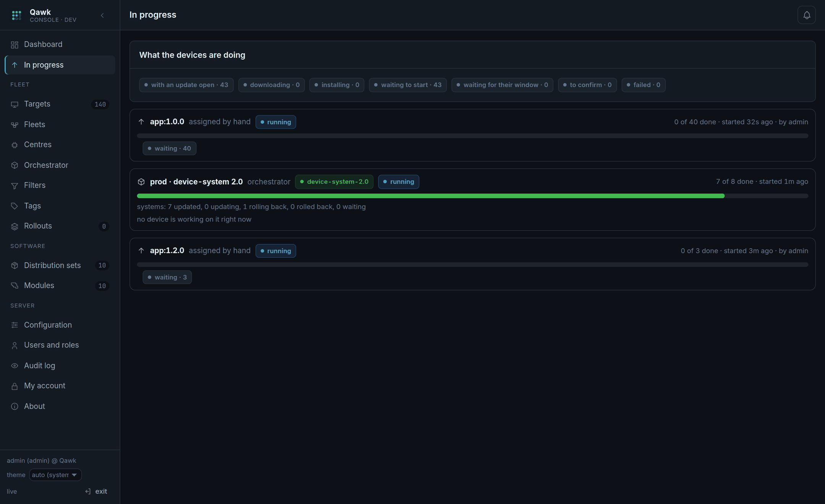Click the 'waiting · 3' chip
This screenshot has height=504, width=825.
point(167,277)
